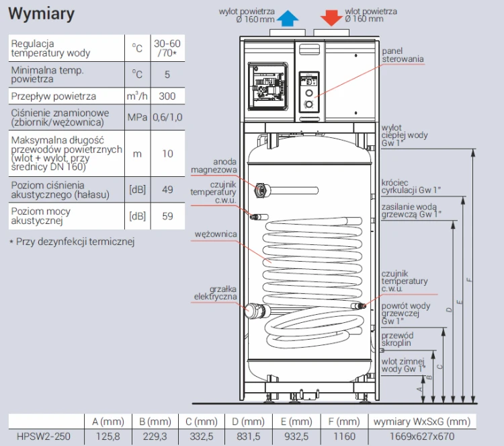Click the electric heater element in tank

tap(258, 311)
